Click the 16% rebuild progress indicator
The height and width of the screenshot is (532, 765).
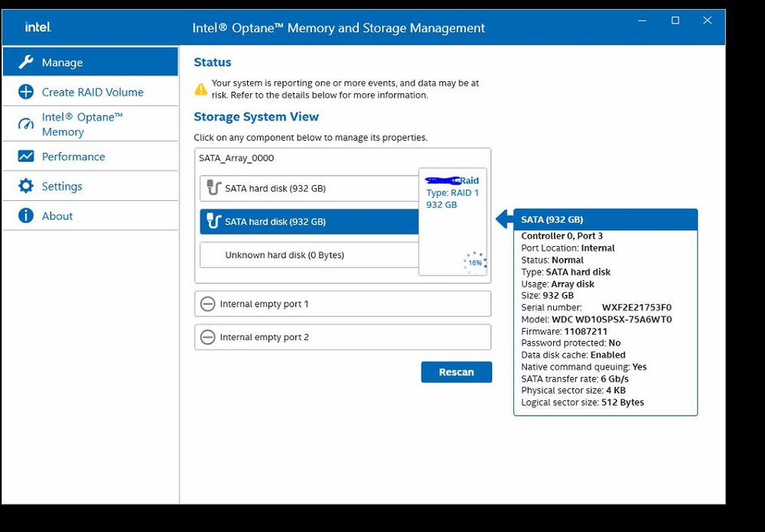(475, 262)
